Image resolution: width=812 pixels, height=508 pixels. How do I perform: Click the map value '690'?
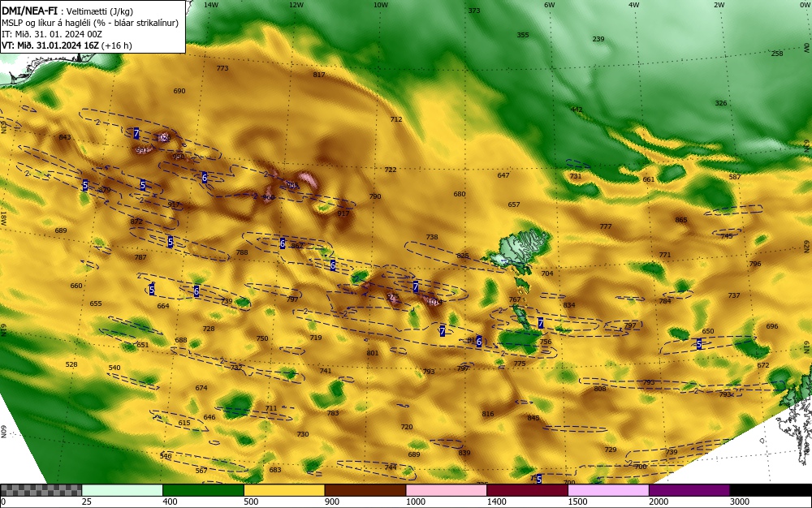(179, 91)
